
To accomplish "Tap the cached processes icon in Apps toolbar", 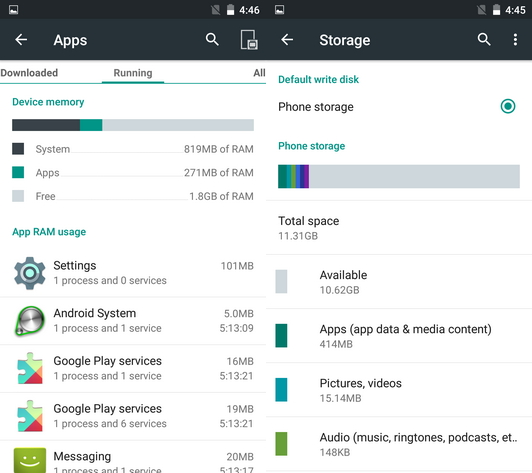I will [249, 40].
